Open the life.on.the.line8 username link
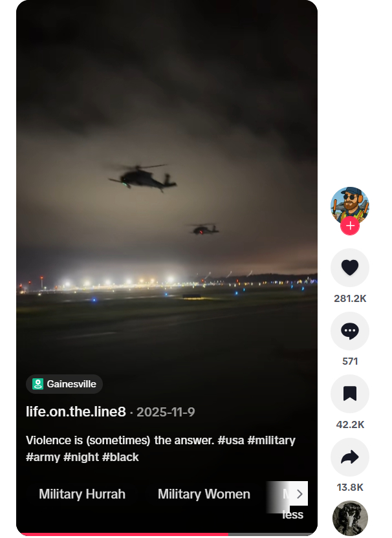 pyautogui.click(x=76, y=412)
